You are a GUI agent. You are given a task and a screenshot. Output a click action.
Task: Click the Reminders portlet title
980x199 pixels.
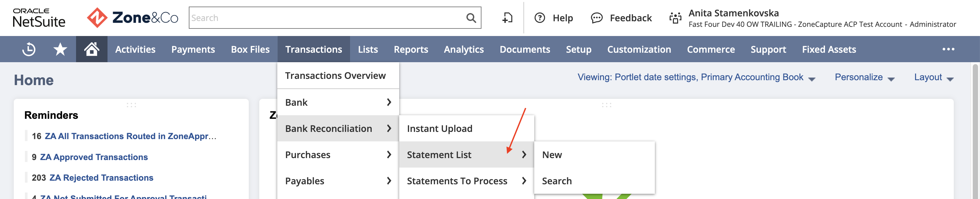[51, 115]
